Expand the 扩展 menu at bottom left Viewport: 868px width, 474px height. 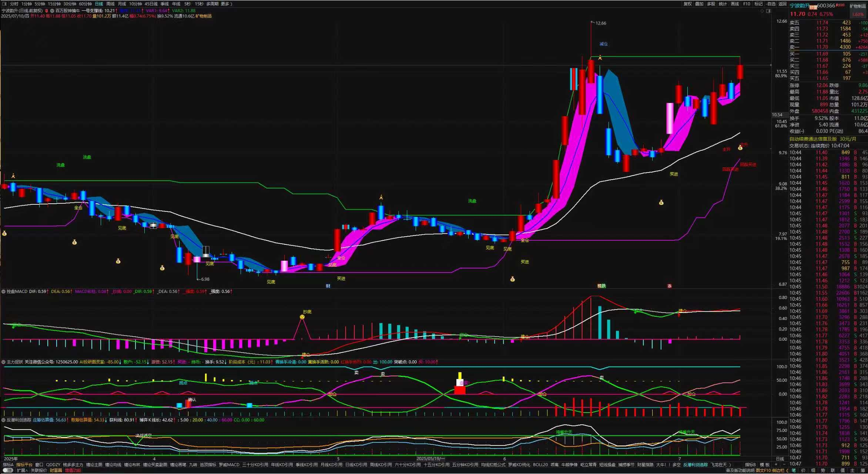point(22,470)
